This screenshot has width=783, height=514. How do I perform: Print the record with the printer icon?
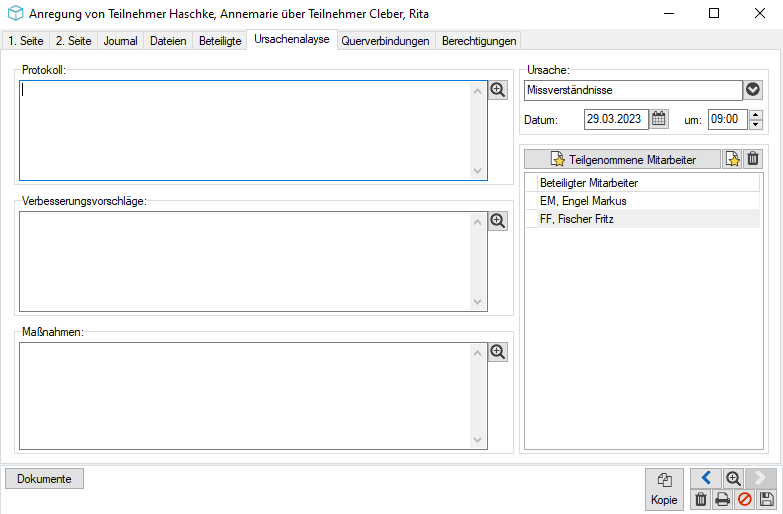[723, 499]
